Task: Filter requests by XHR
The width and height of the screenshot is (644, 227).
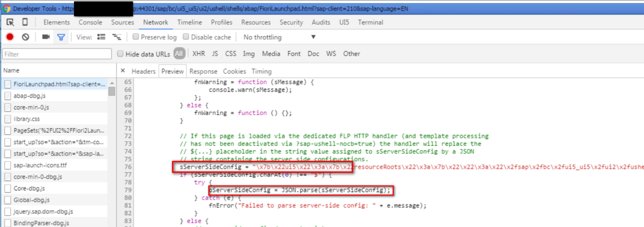Action: 198,54
